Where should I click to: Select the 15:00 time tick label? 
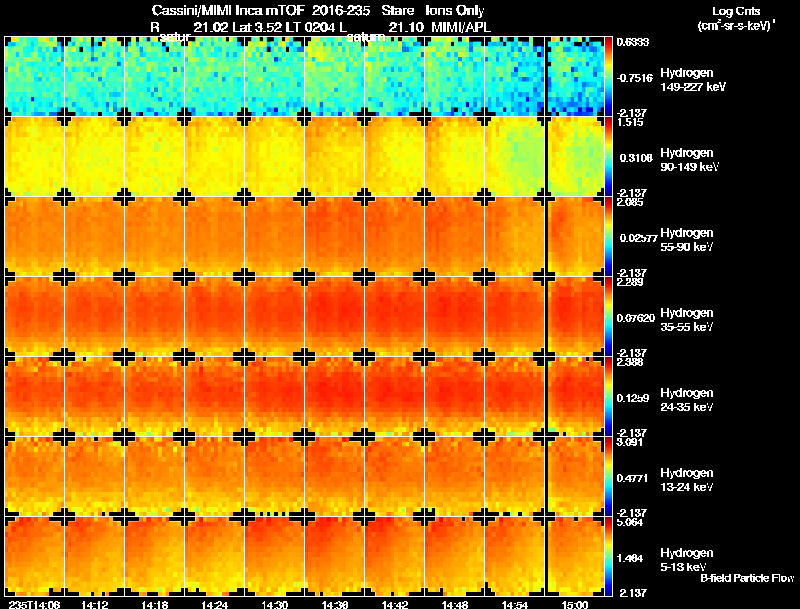coord(574,604)
